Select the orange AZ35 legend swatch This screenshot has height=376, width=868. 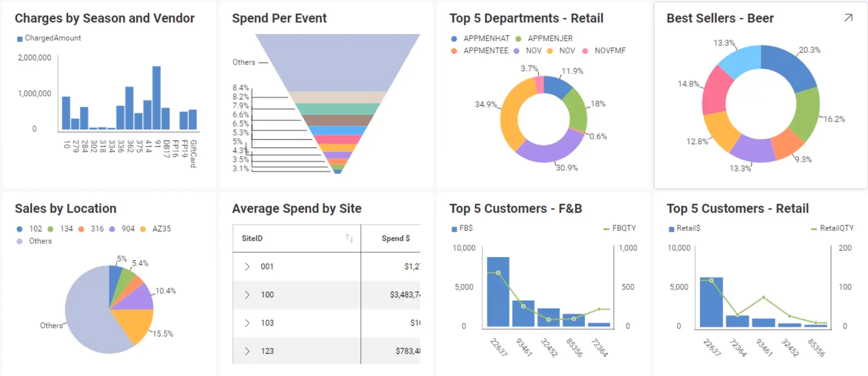(143, 229)
